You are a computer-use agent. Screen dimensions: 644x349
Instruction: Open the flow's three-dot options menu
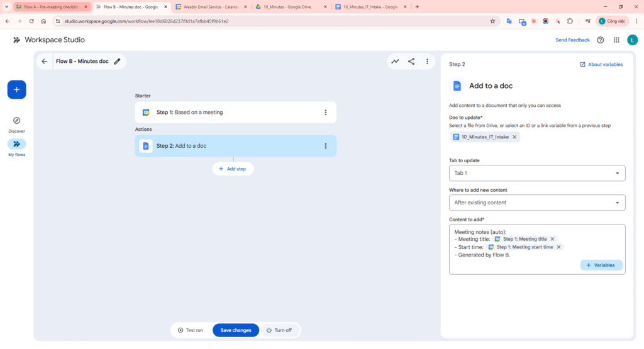(x=427, y=62)
